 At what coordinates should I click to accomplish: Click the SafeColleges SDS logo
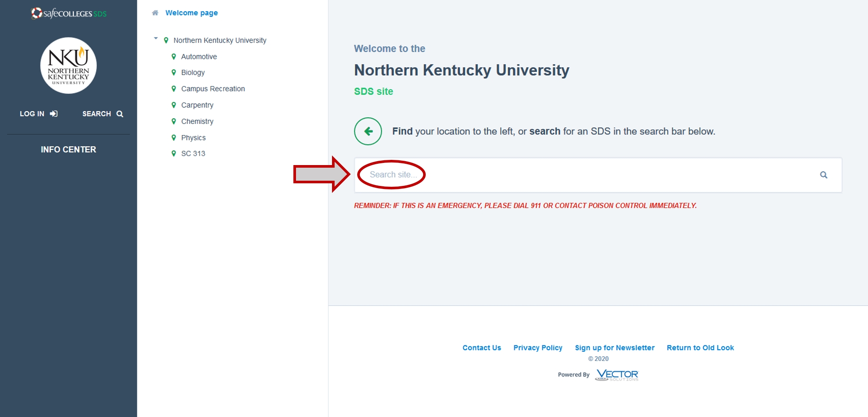tap(69, 13)
